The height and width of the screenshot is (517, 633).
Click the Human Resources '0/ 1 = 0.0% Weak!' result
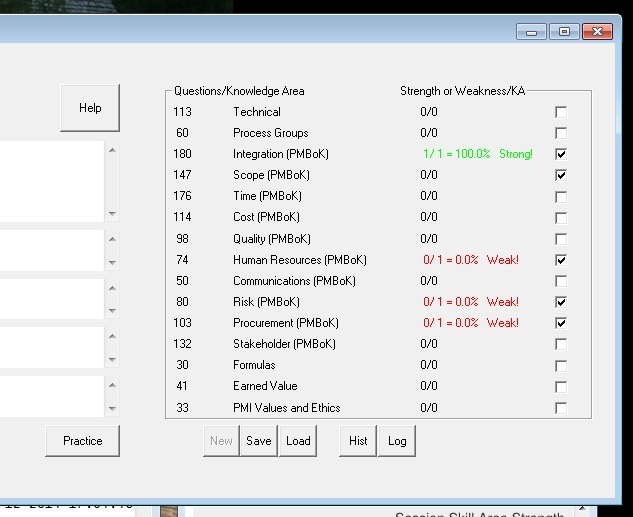click(471, 260)
